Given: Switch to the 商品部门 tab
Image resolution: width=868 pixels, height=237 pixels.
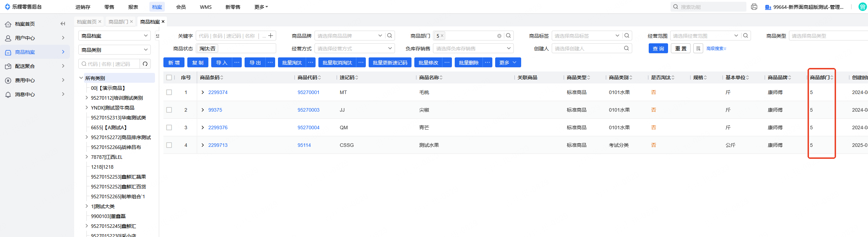Looking at the screenshot, I should pos(118,22).
